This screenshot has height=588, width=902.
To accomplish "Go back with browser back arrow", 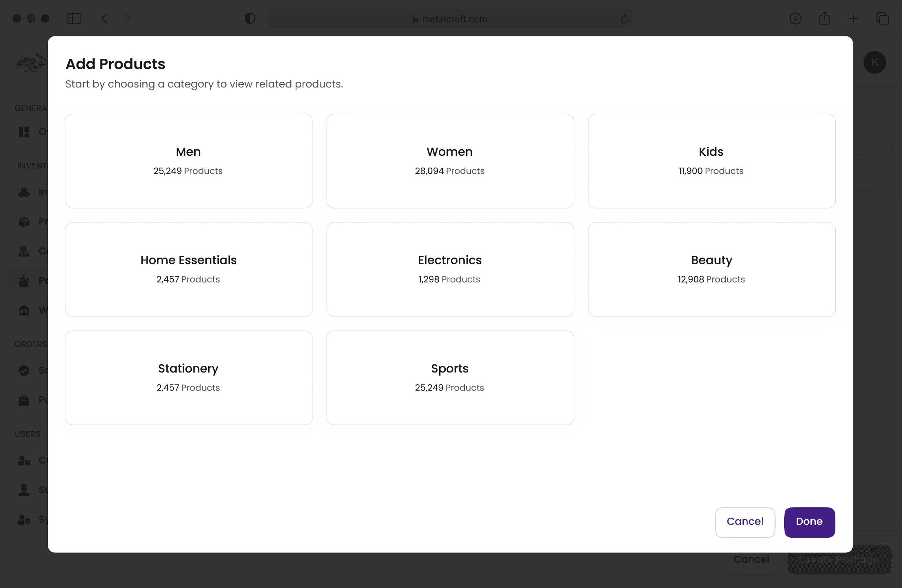I will (x=104, y=18).
